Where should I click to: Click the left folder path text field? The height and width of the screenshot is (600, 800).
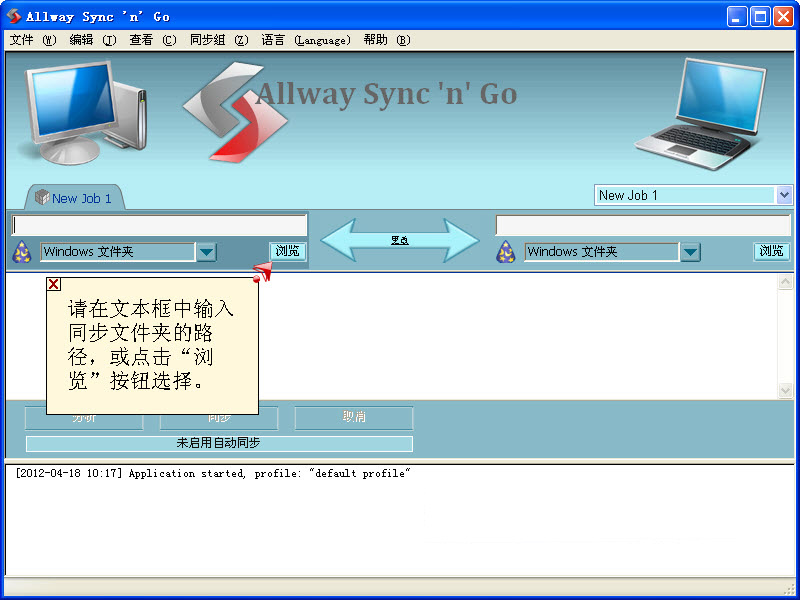[160, 226]
